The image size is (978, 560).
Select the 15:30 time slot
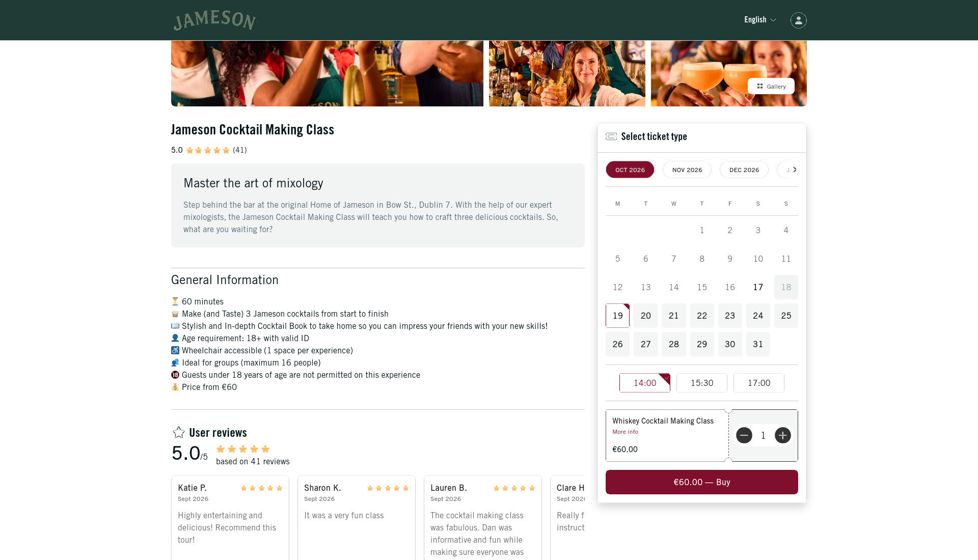[702, 383]
